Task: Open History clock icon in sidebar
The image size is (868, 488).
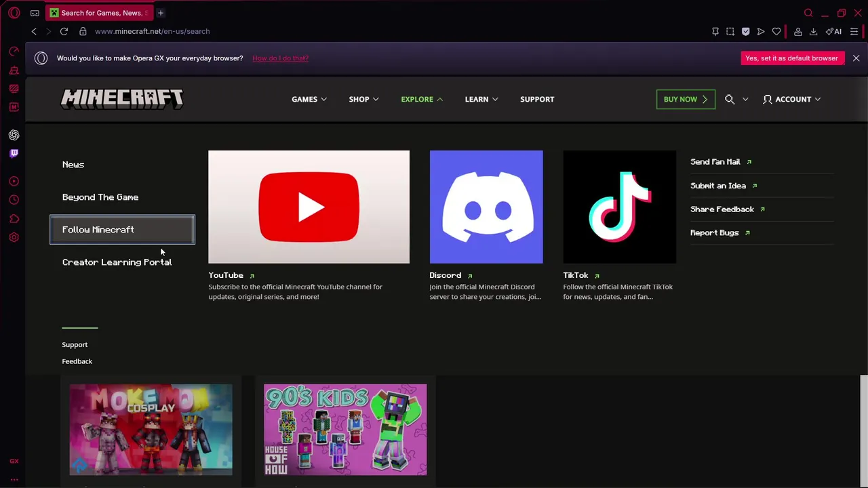Action: pyautogui.click(x=14, y=200)
